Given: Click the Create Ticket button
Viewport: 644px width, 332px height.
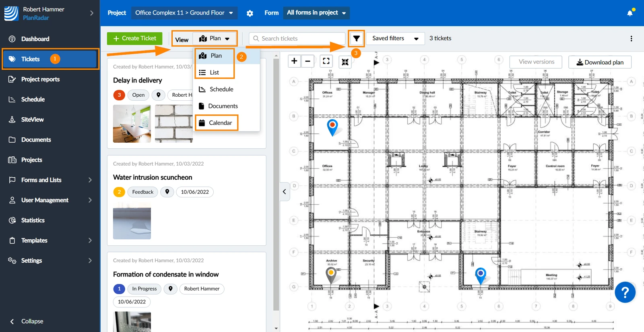Looking at the screenshot, I should 135,38.
